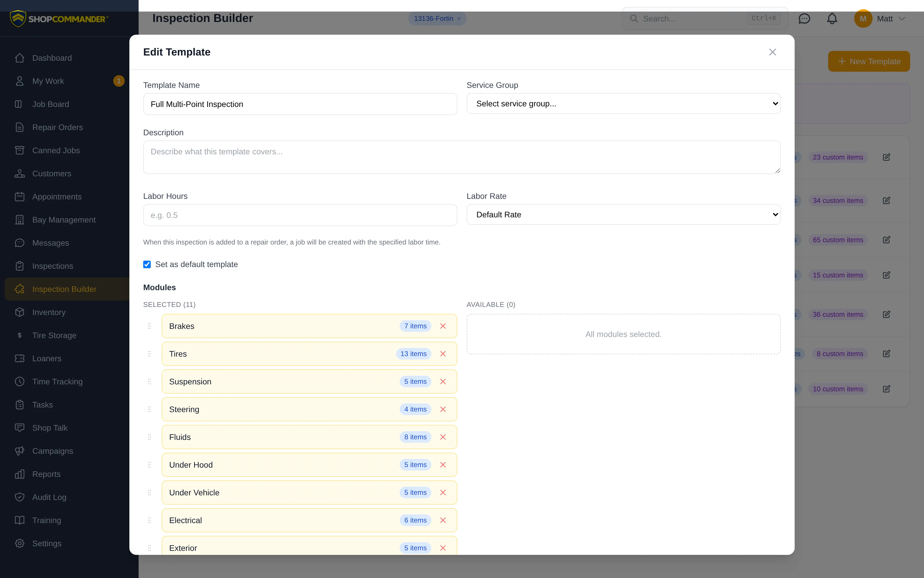
Task: Click the '7 items' badge on Brakes
Action: [416, 326]
